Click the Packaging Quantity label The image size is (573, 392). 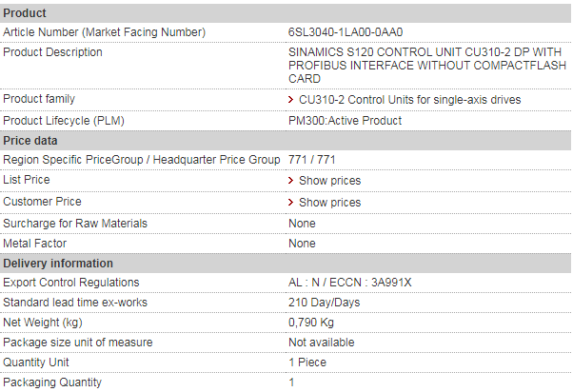tap(51, 382)
